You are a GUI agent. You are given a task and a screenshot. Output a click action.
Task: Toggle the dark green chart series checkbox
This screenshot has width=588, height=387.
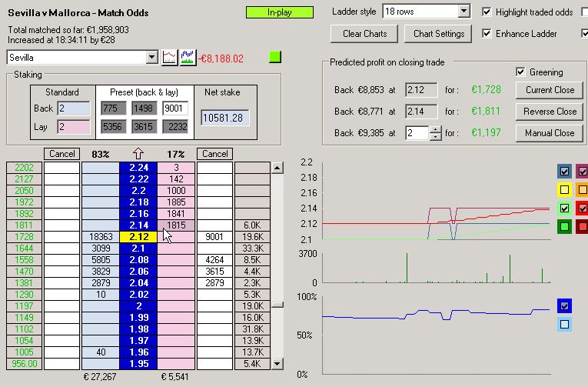tap(565, 226)
